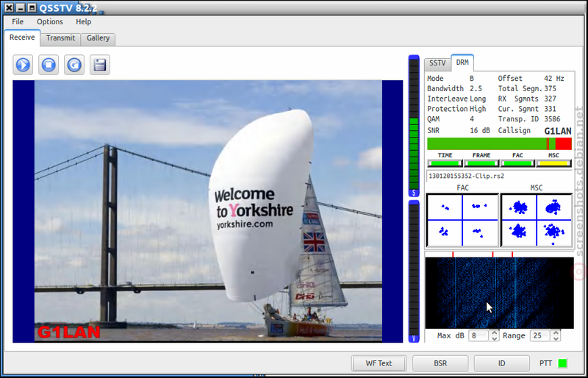Image resolution: width=588 pixels, height=378 pixels.
Task: Open the Gallery tab
Action: click(98, 38)
